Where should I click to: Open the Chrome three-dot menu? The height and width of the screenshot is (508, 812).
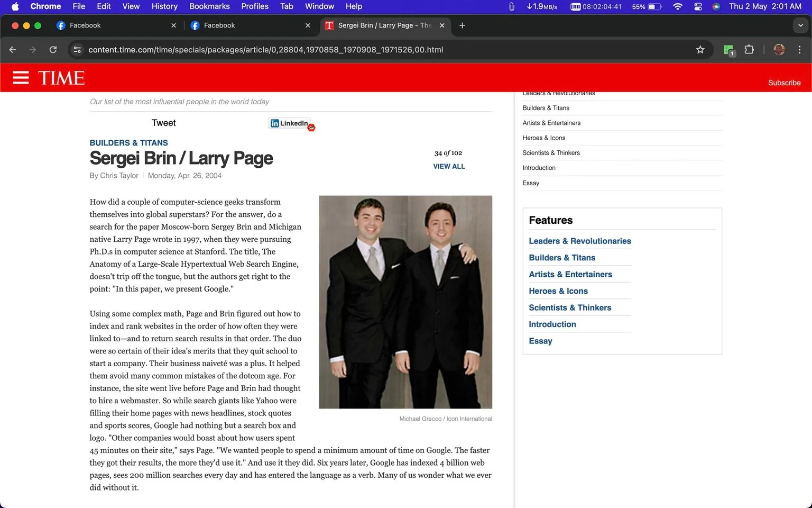800,49
